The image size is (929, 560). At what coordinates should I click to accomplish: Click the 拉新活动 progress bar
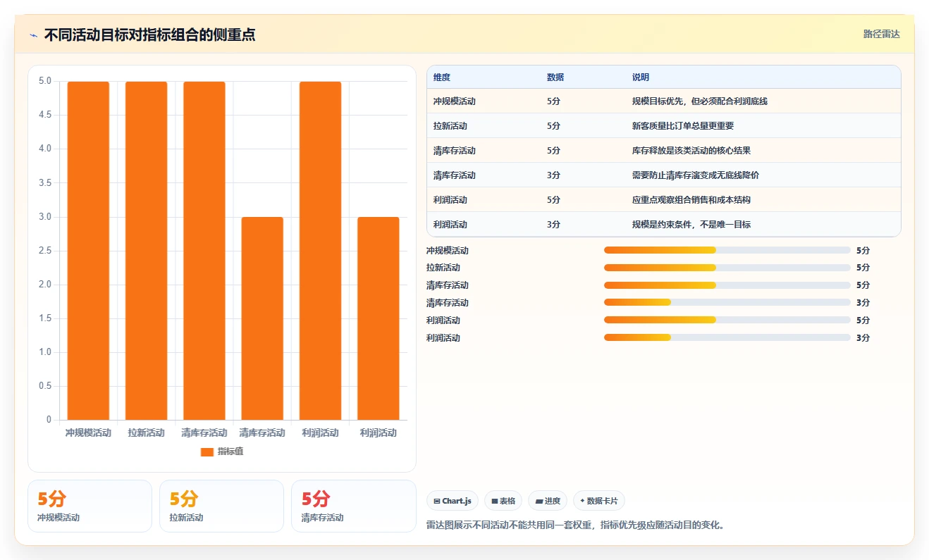click(727, 268)
